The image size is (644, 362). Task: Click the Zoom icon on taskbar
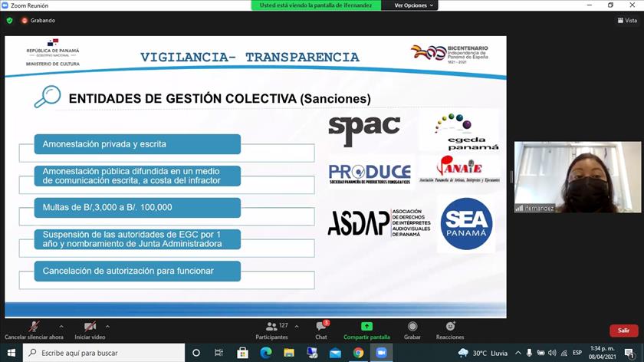(x=381, y=353)
